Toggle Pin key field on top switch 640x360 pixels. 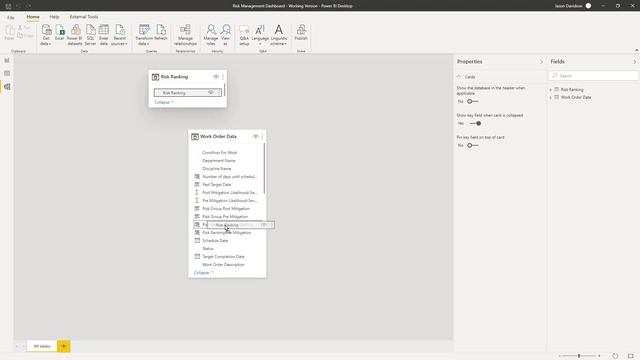click(473, 145)
